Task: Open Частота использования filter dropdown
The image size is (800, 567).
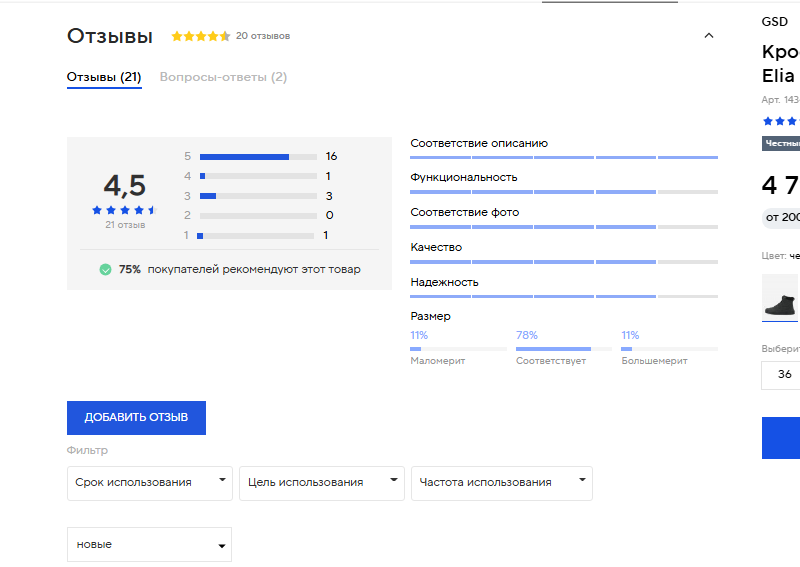Action: click(501, 482)
